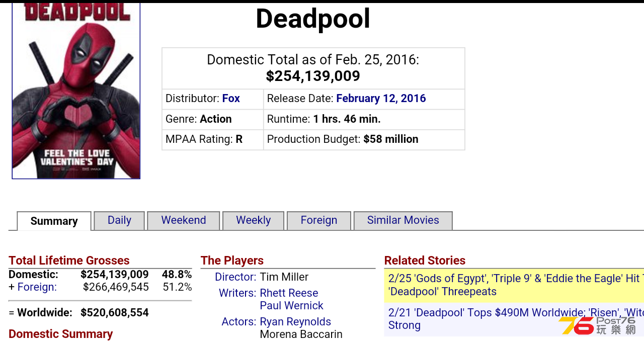
Task: Open Paul Wernick's page
Action: coord(292,306)
